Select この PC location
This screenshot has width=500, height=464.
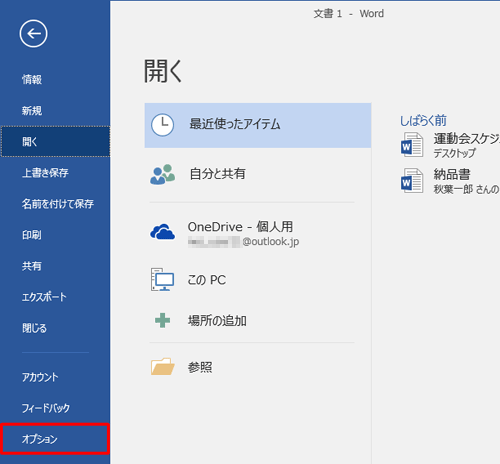(x=258, y=280)
